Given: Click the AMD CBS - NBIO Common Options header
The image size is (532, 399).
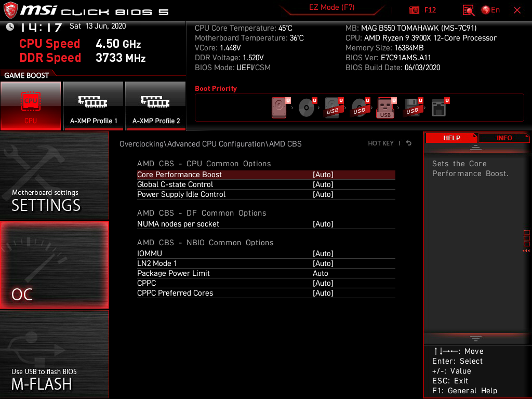Looking at the screenshot, I should (205, 243).
